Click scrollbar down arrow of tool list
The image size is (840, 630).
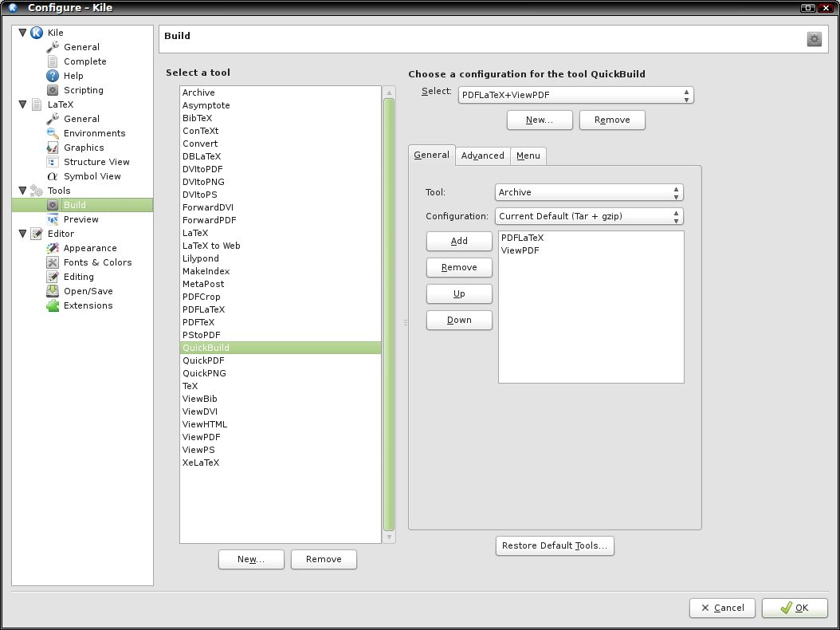click(x=389, y=537)
